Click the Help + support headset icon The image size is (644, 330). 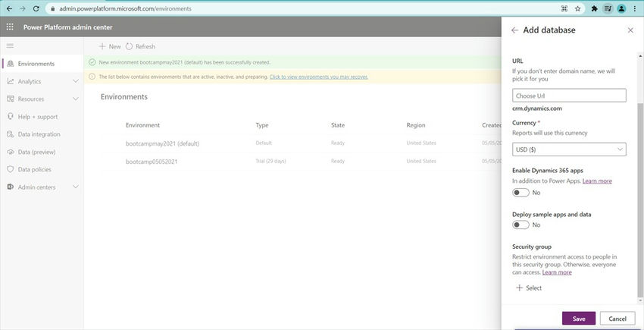(x=11, y=116)
